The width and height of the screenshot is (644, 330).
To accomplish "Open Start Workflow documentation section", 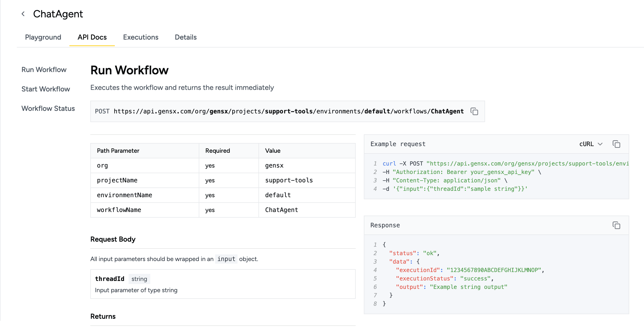I will pos(46,89).
